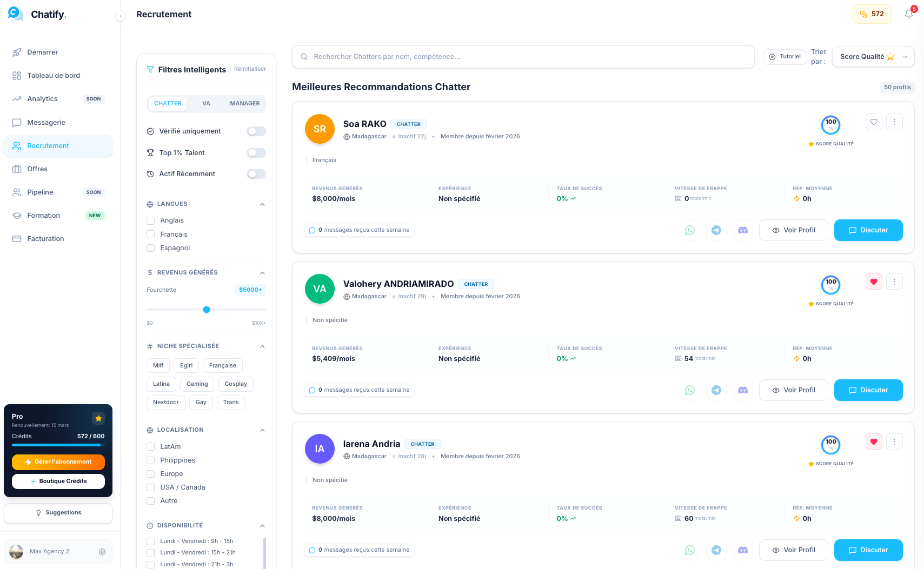This screenshot has height=569, width=924.
Task: Enable the Vérifié uniquement toggle
Action: [256, 131]
